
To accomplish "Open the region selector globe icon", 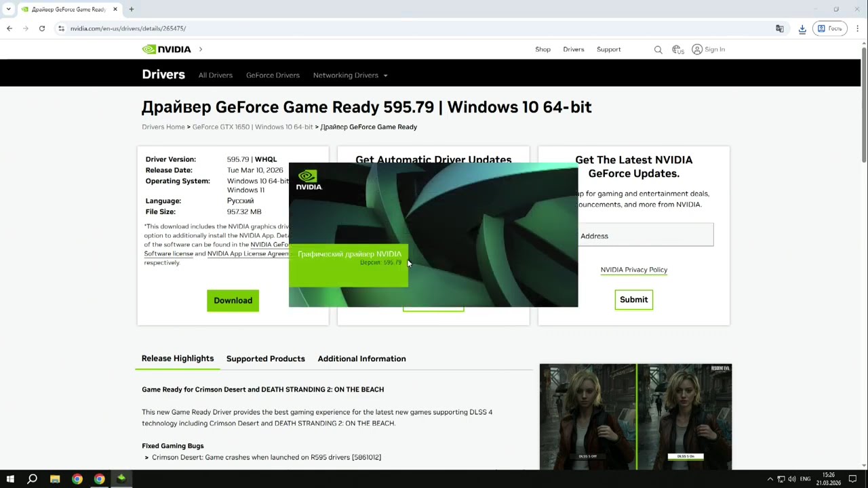I will (677, 49).
